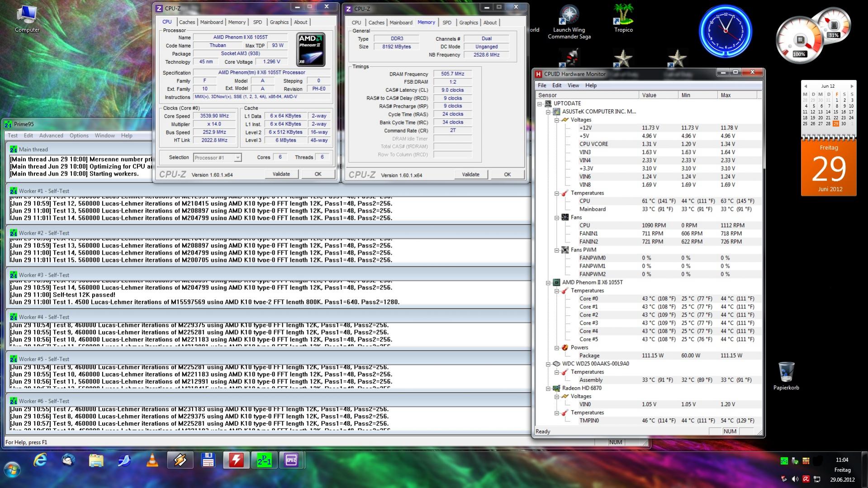
Task: Go to next month in calendar gadget
Action: click(x=852, y=86)
